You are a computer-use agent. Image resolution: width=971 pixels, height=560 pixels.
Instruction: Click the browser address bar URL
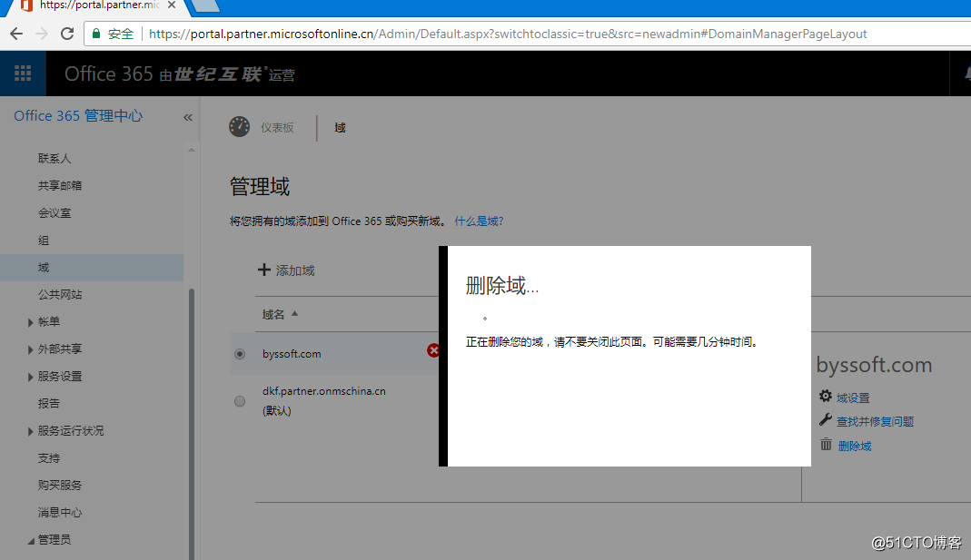pyautogui.click(x=508, y=34)
